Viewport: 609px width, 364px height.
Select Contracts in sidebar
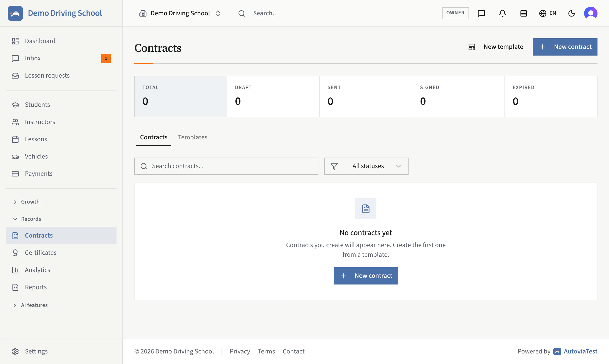pos(61,235)
